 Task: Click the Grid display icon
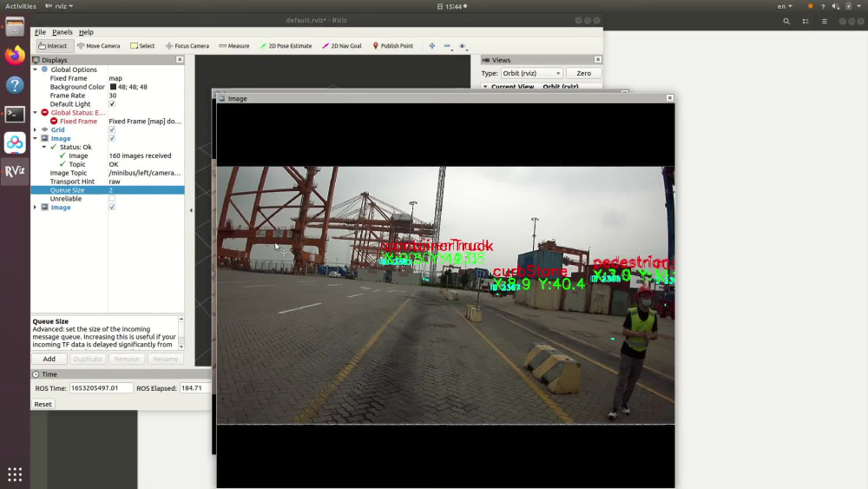tap(45, 129)
